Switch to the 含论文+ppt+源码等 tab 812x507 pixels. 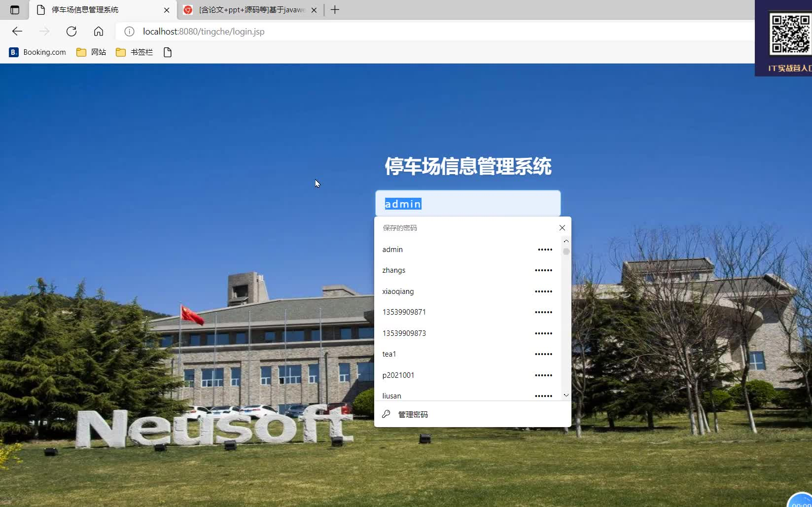pyautogui.click(x=251, y=10)
